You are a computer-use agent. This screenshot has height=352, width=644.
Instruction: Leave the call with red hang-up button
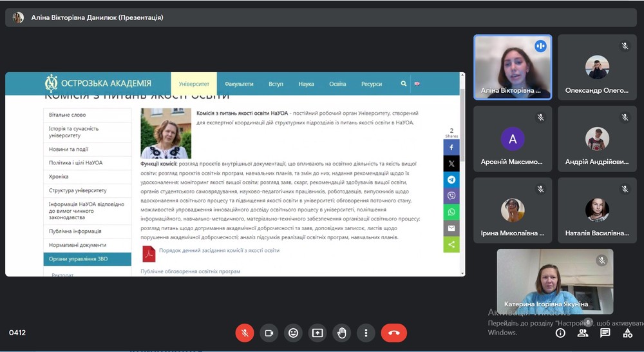[393, 333]
